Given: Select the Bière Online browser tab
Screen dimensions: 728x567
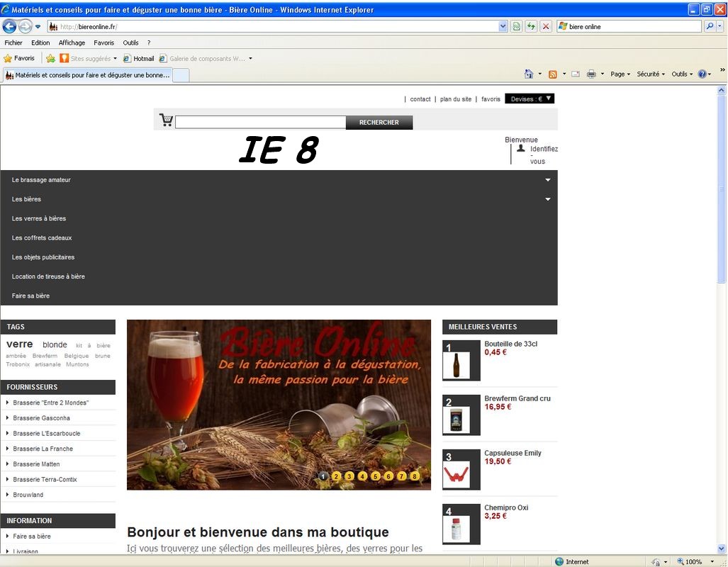Looking at the screenshot, I should pos(88,74).
